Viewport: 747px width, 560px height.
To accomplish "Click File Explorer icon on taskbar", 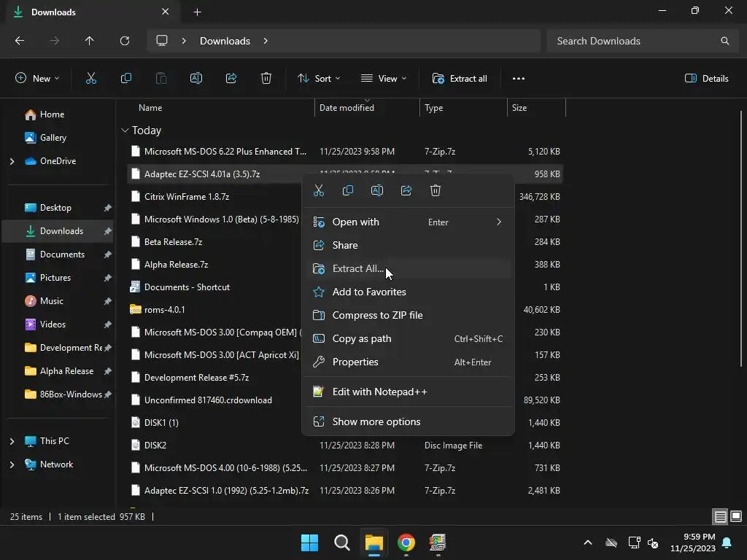I will pos(374,542).
